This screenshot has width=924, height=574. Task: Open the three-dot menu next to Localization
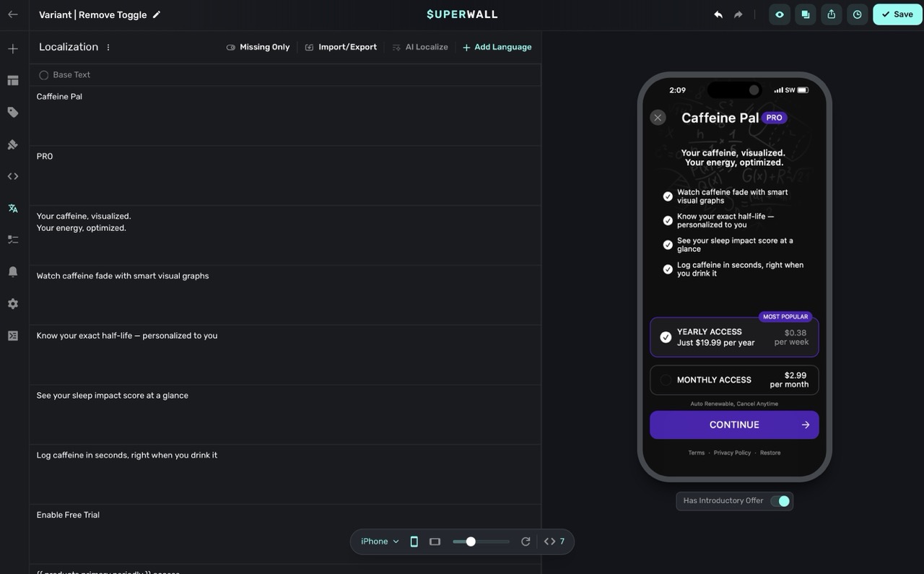[x=108, y=46]
